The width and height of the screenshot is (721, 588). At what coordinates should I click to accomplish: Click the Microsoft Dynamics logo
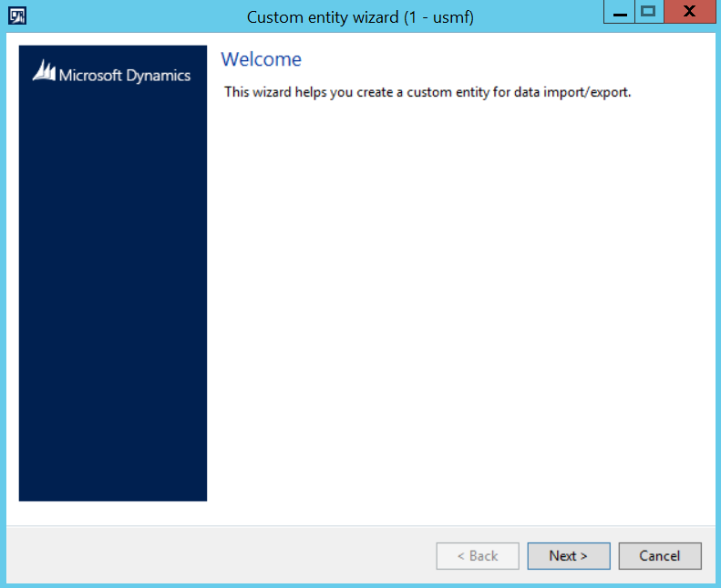pos(112,72)
